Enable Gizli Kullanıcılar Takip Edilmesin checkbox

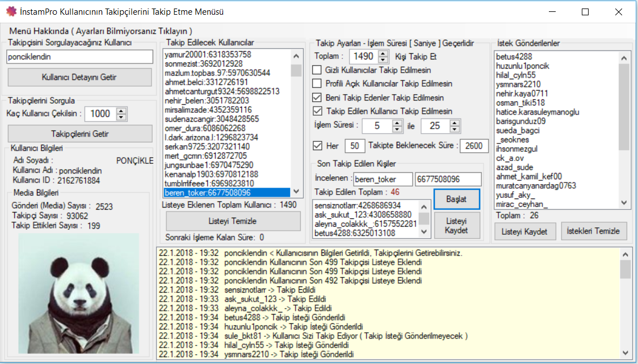click(317, 70)
